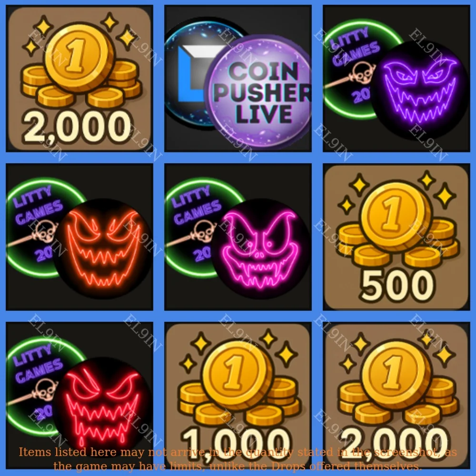The image size is (476, 476).
Task: Select the top-left 2,000 coins tile
Action: tap(79, 79)
